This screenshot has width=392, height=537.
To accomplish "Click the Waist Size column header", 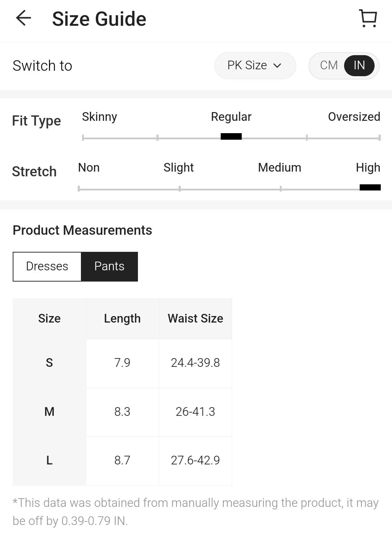I will click(195, 319).
